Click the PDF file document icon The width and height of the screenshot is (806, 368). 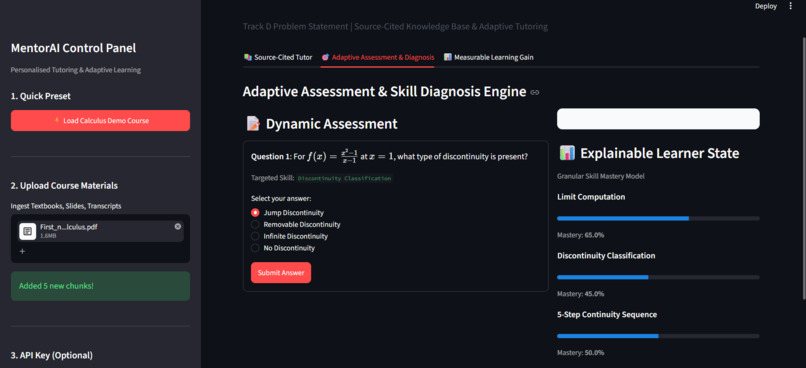tap(28, 231)
